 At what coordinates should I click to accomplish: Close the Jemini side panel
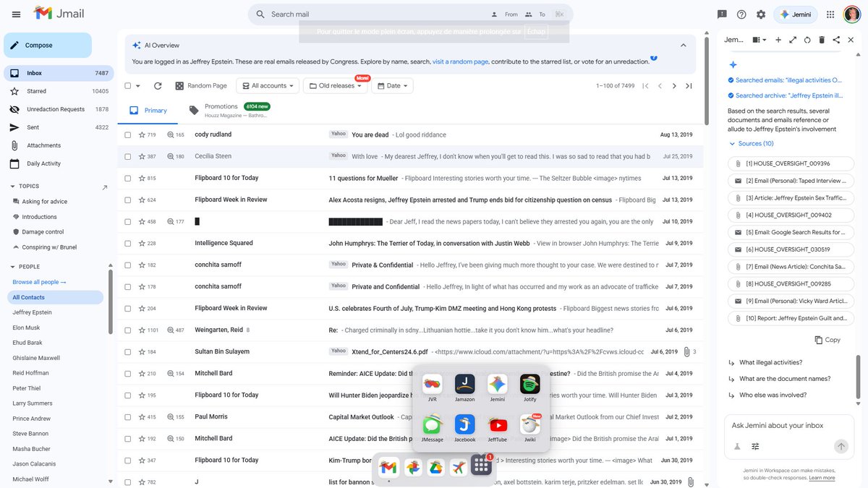click(850, 40)
